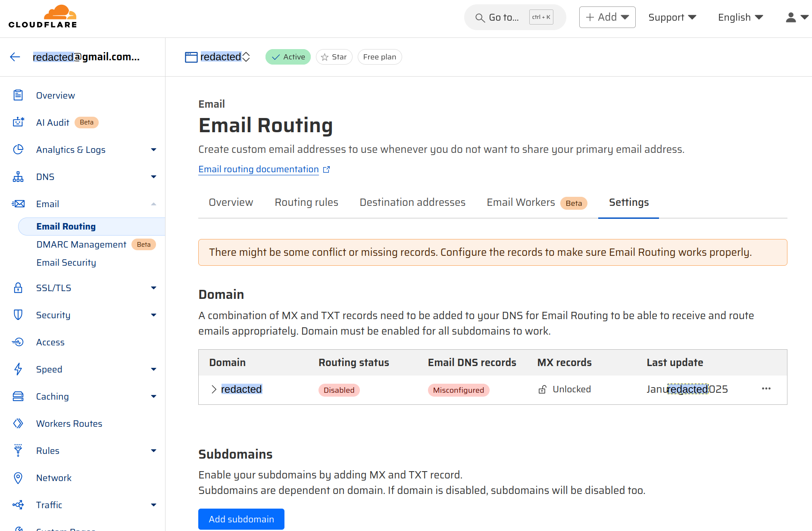Switch to the Destination addresses tab

tap(412, 202)
